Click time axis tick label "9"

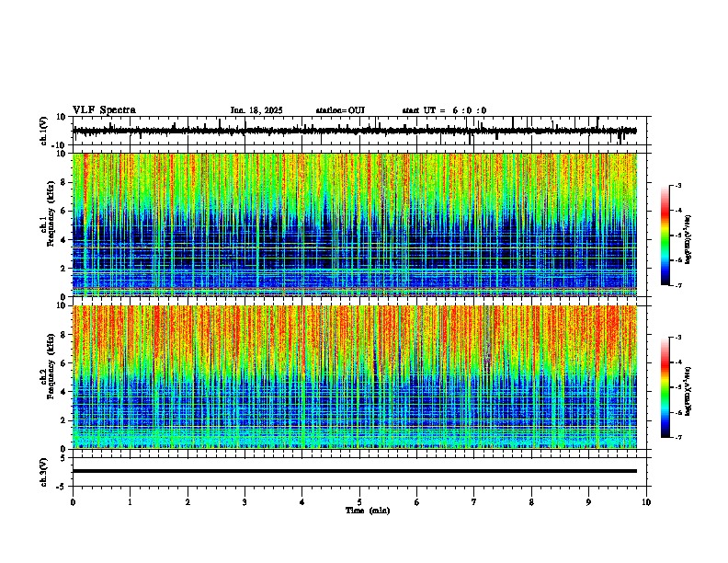pos(588,502)
